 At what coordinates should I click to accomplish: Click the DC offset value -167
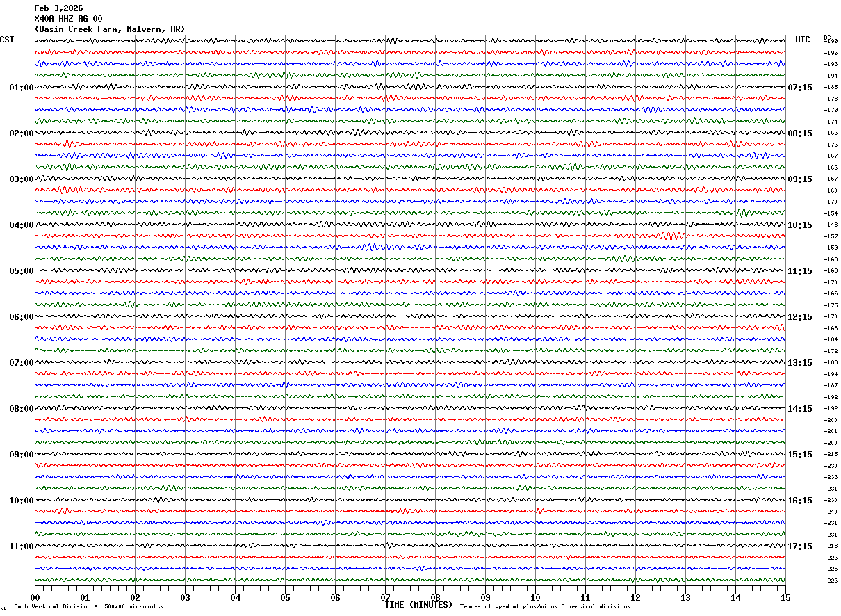point(831,156)
